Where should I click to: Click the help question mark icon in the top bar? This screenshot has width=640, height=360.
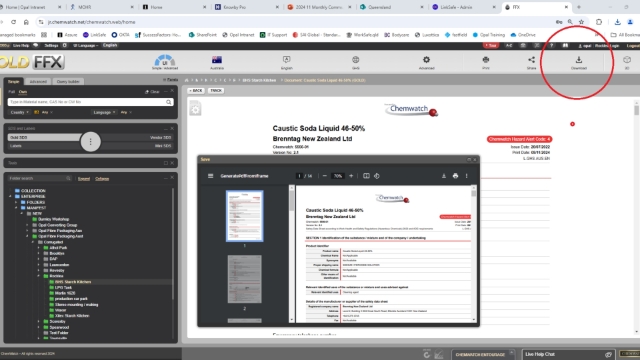click(551, 46)
